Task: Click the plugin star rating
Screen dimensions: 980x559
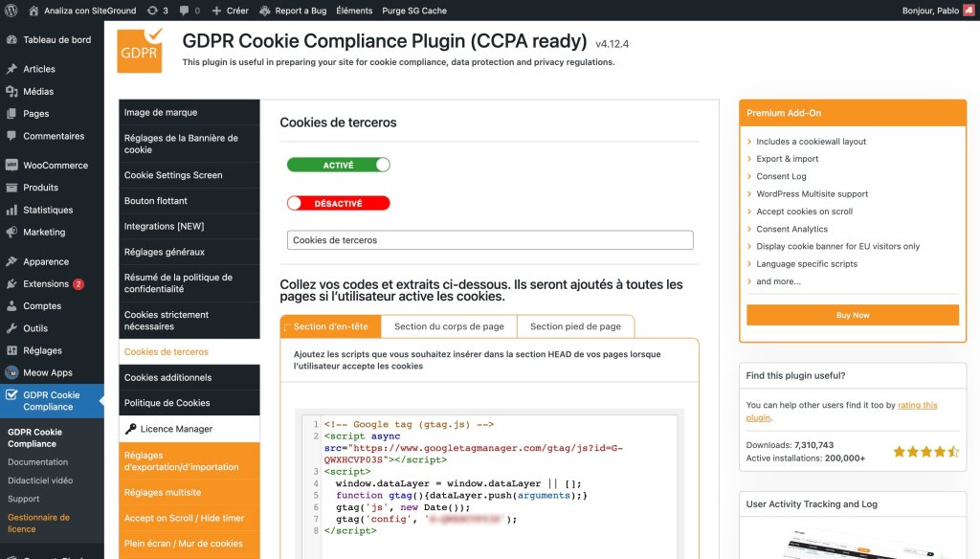Action: [925, 452]
